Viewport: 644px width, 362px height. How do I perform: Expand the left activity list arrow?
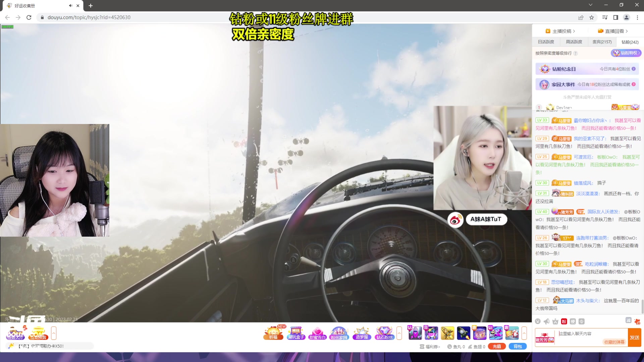[54, 333]
